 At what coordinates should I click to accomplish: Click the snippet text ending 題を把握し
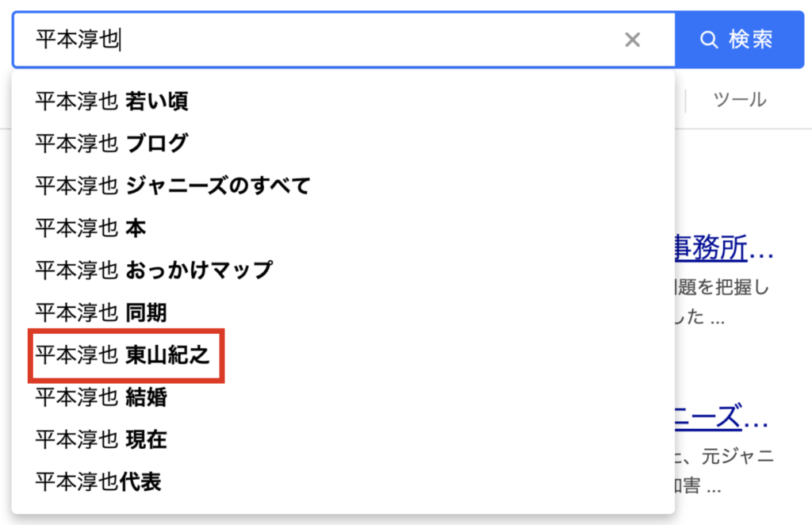point(722,287)
